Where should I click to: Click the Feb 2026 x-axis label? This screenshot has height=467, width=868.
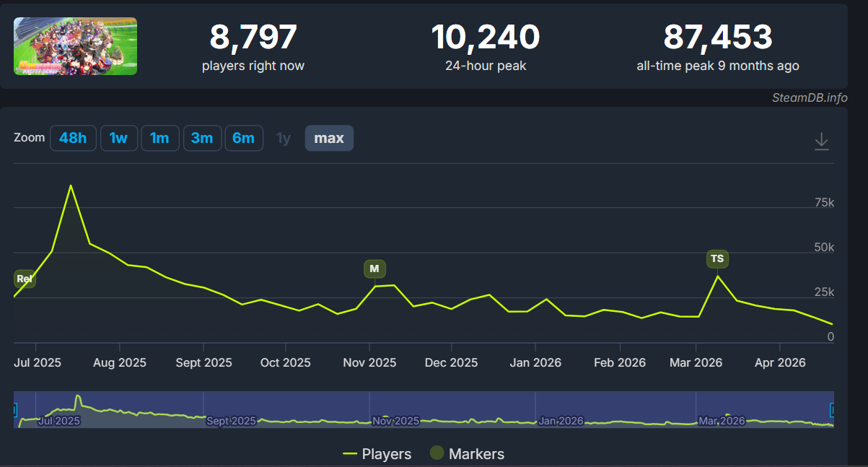point(620,362)
